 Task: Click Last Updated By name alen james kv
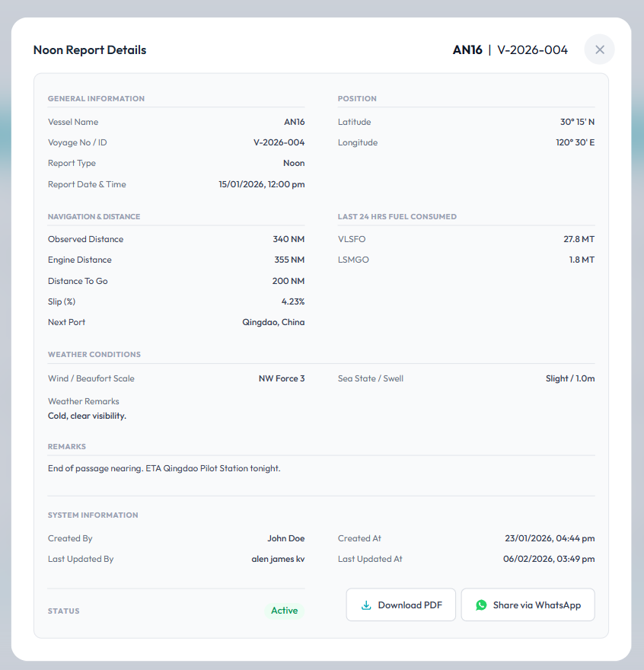(278, 559)
